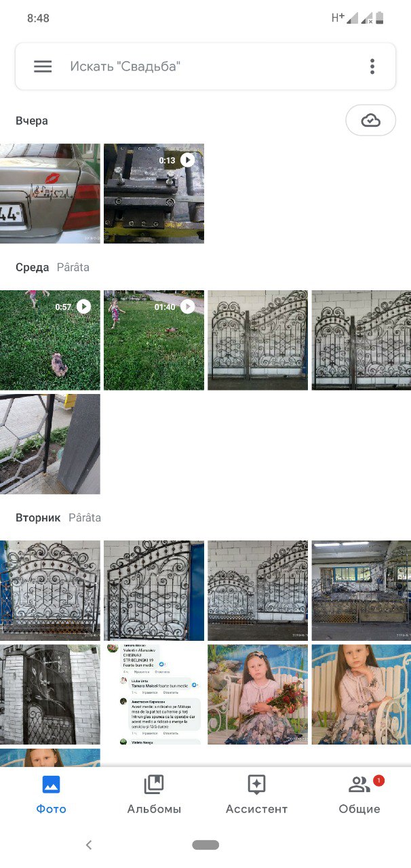Tap the Android back navigation arrow
Screen dimensions: 411x868
point(89,845)
